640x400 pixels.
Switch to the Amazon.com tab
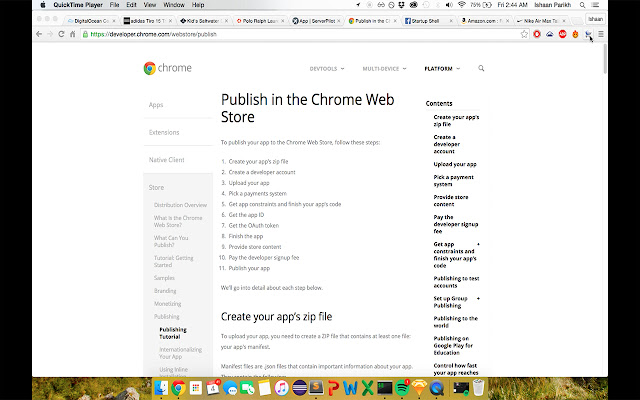[485, 21]
